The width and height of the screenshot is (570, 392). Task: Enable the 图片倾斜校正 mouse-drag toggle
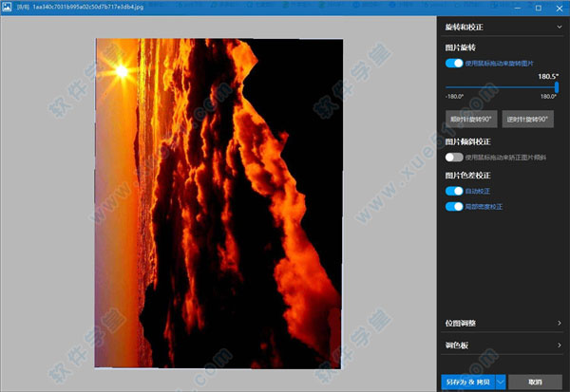(454, 157)
